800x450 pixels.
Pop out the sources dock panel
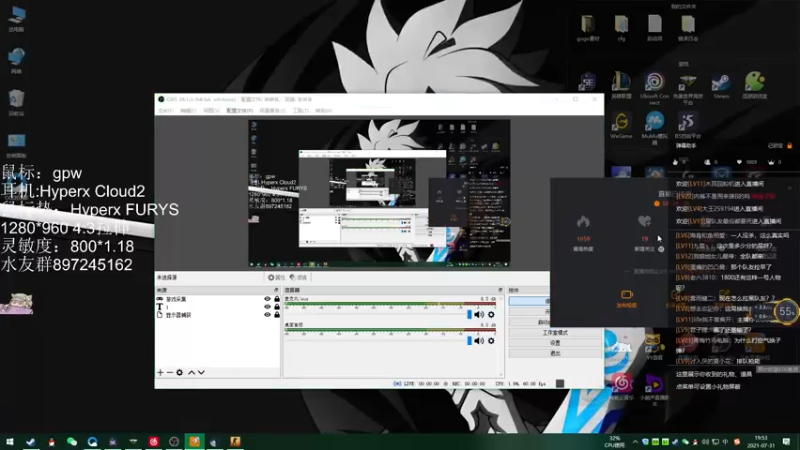[276, 290]
